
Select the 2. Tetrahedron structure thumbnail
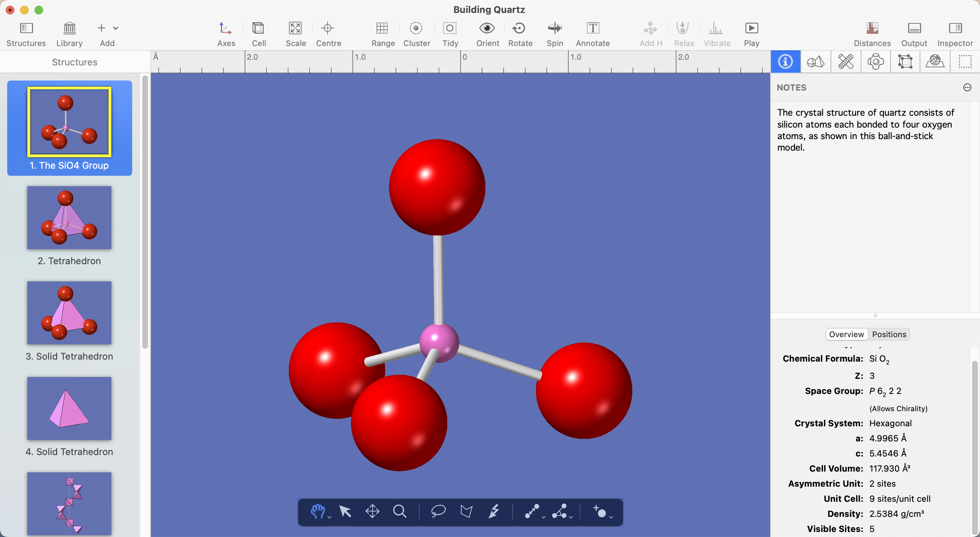pyautogui.click(x=69, y=218)
